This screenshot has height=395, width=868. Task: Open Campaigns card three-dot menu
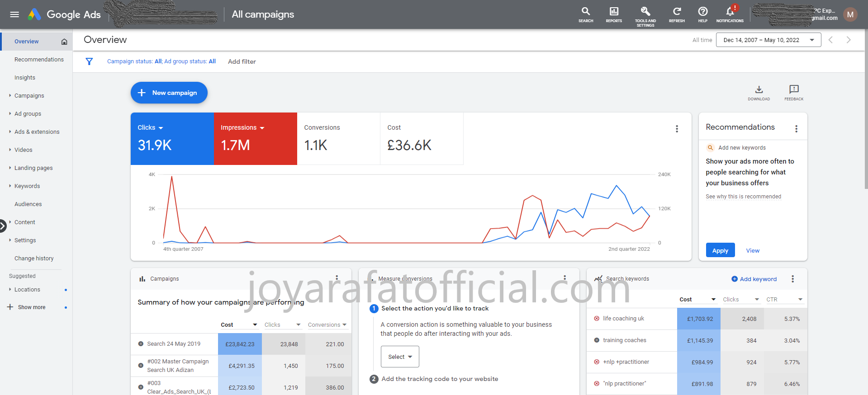click(x=337, y=278)
